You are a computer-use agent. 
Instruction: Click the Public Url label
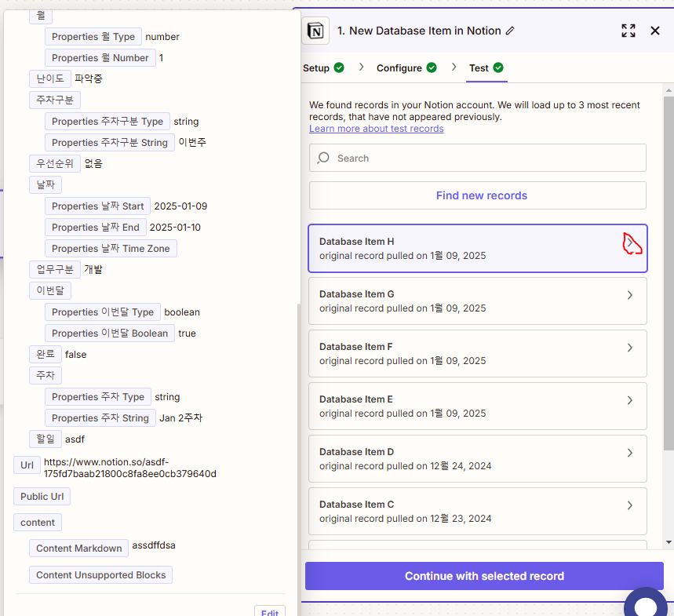[x=42, y=497]
